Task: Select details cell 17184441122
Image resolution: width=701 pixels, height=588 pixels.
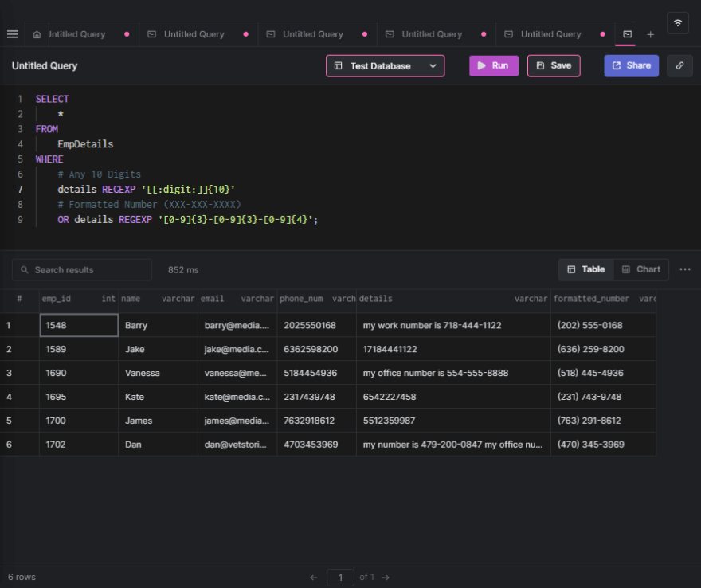Action: pyautogui.click(x=453, y=349)
